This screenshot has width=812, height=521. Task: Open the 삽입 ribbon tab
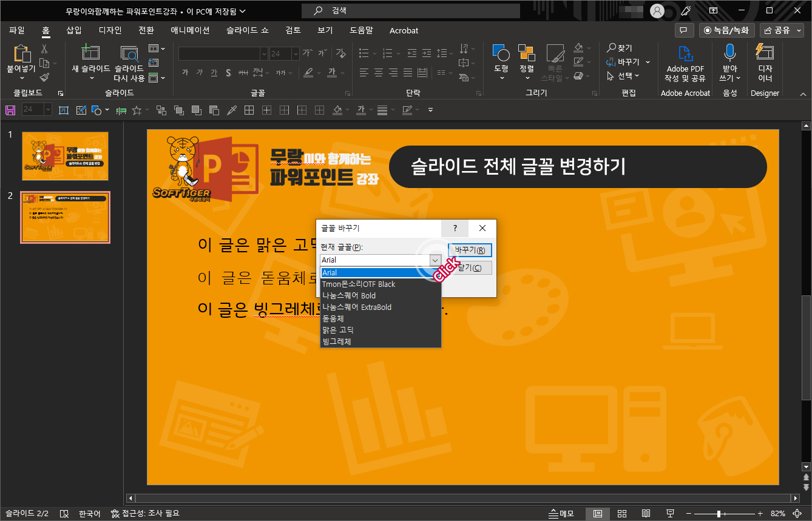click(73, 30)
